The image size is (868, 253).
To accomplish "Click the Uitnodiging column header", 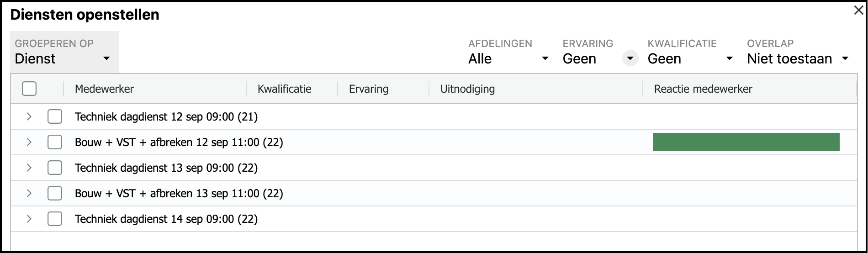I will [x=467, y=89].
